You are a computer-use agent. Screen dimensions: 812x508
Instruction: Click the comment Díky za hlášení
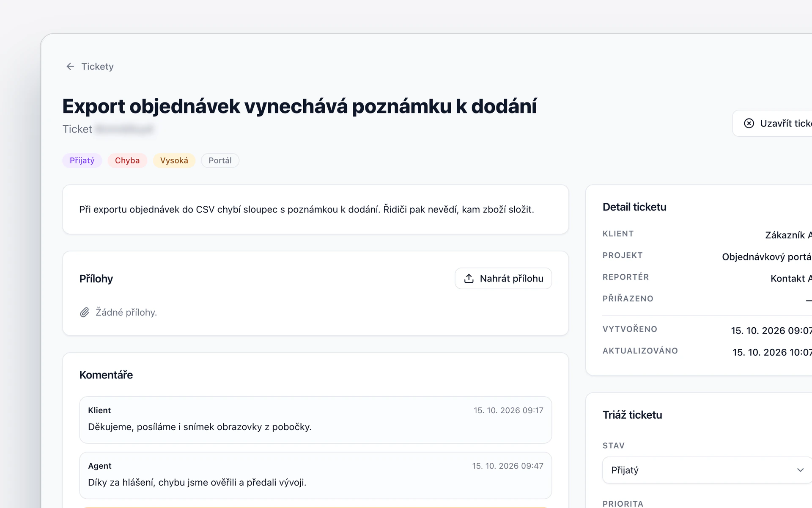pos(197,482)
